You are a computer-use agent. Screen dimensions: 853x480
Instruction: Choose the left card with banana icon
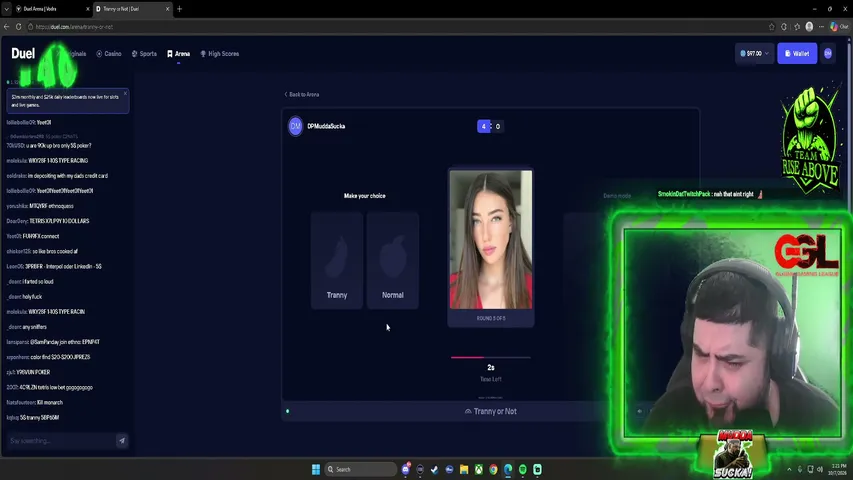(337, 261)
